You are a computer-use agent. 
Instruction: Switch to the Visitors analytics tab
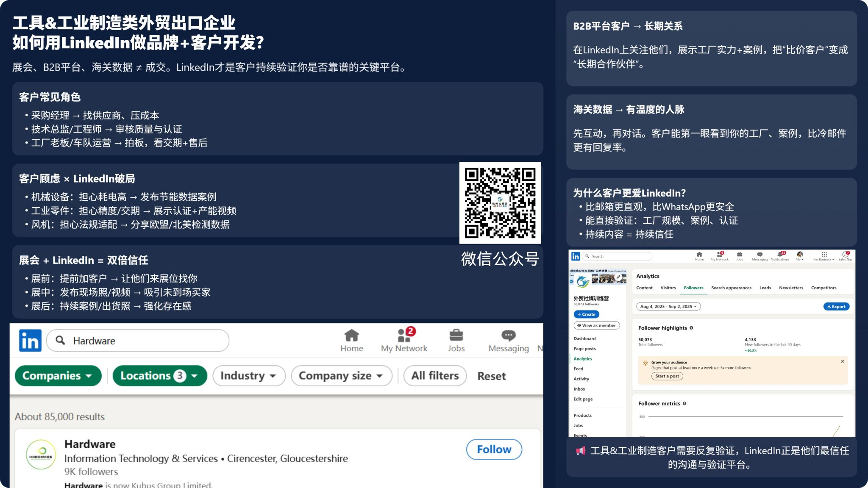[x=668, y=288]
